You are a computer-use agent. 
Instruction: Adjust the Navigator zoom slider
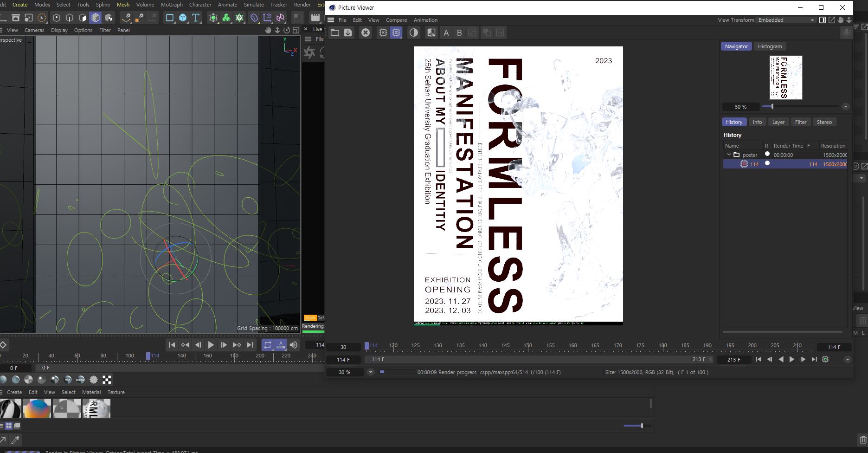pyautogui.click(x=801, y=106)
